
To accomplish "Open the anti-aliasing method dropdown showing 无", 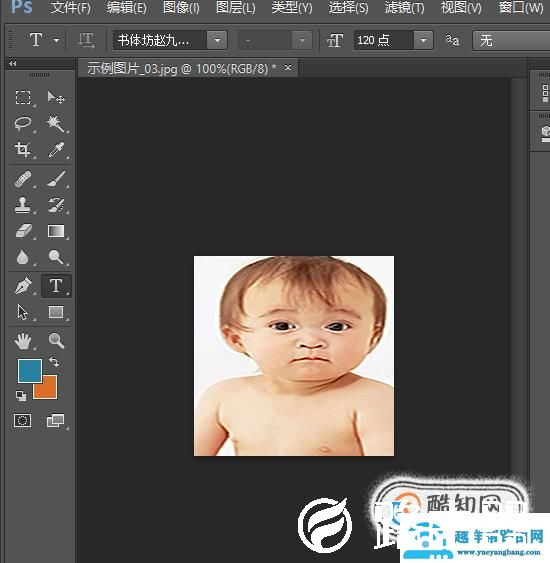I will pos(511,40).
